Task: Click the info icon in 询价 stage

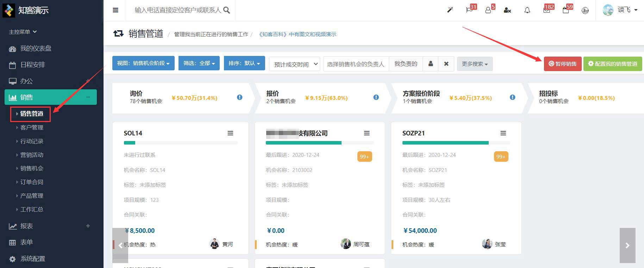Action: point(240,97)
